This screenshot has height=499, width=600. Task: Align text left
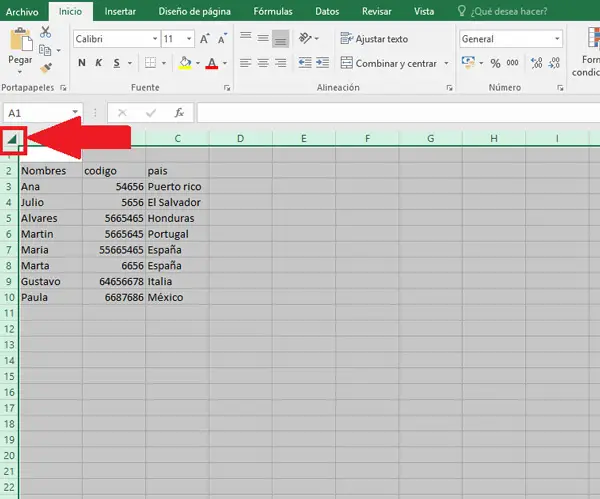(x=246, y=63)
